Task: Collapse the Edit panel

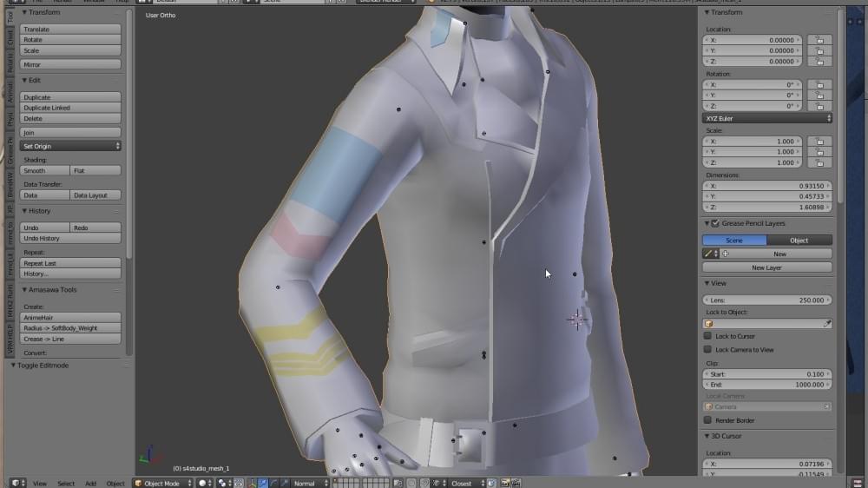Action: point(24,80)
